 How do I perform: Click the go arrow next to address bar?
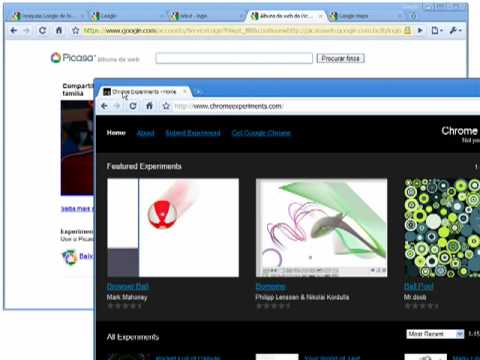coord(420,30)
